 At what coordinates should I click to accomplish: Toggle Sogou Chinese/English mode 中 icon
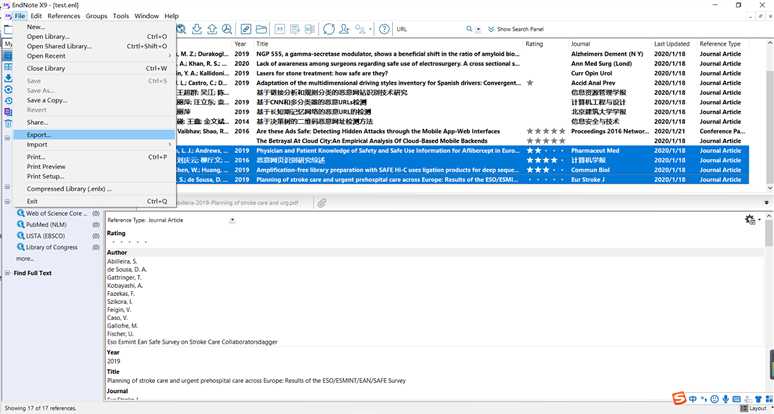pos(693,399)
